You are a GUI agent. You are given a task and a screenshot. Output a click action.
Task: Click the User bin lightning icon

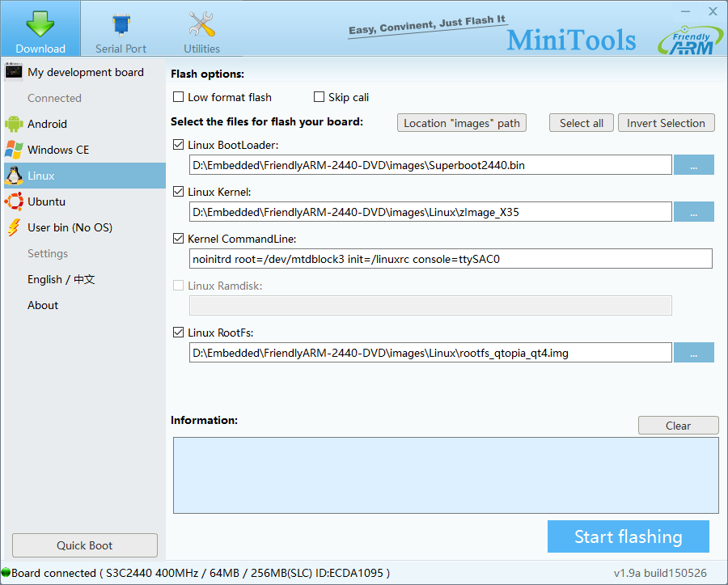tap(14, 227)
